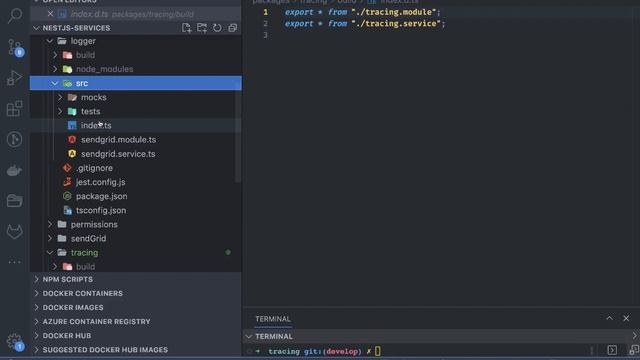640x360 pixels.
Task: Open the Run and Debug view
Action: point(15,78)
